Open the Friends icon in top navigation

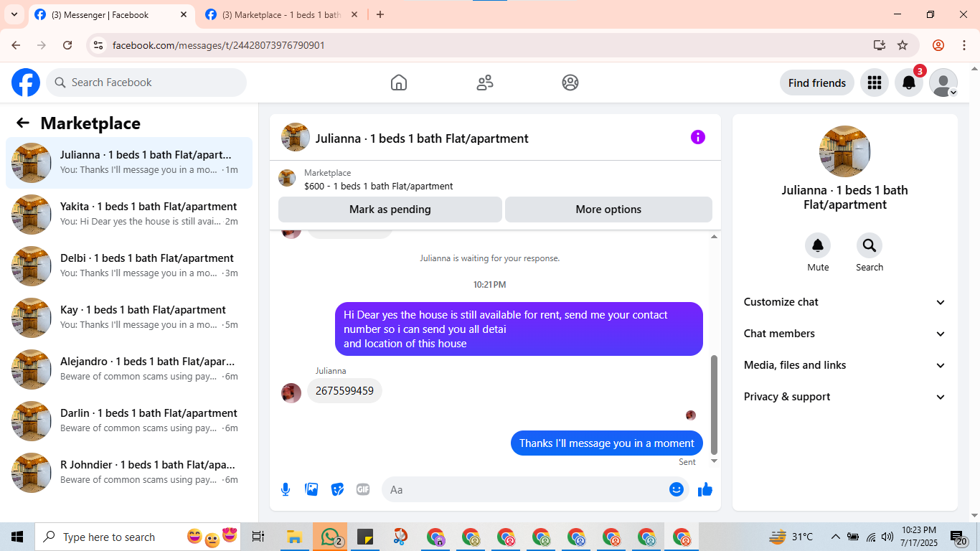tap(485, 83)
